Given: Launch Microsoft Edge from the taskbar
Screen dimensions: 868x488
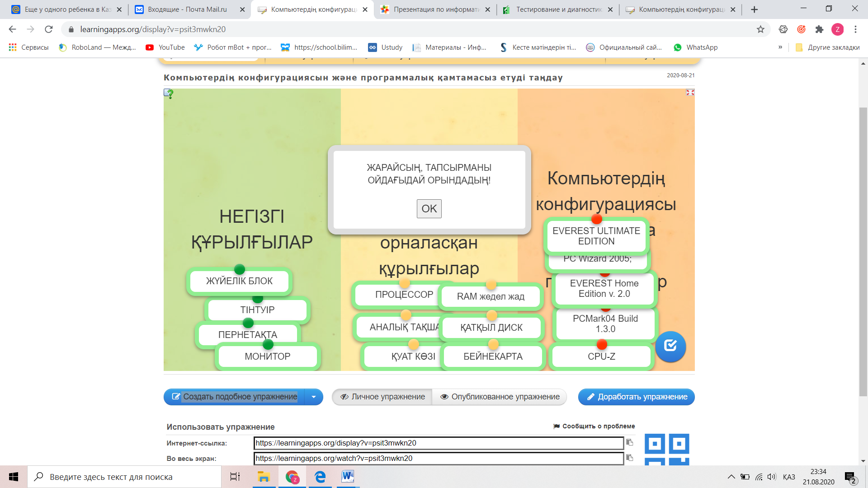Looking at the screenshot, I should 320,477.
